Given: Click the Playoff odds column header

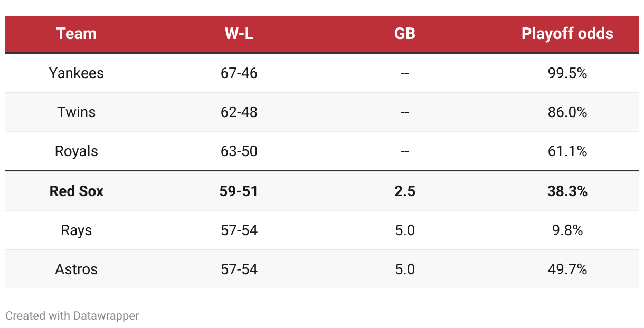Looking at the screenshot, I should pos(567,34).
